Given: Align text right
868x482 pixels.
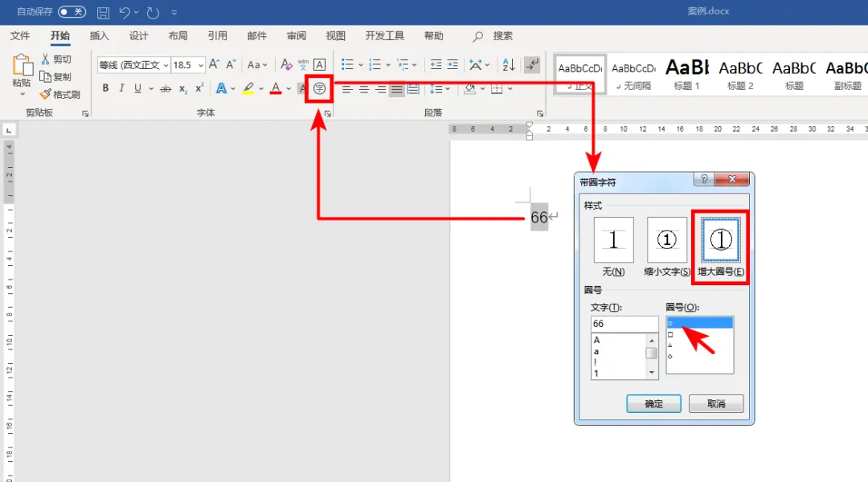Looking at the screenshot, I should (380, 88).
